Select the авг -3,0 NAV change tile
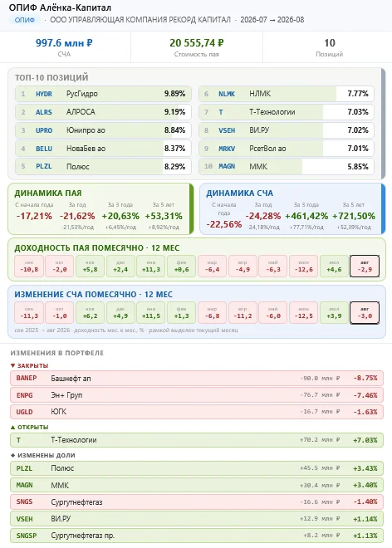The width and height of the screenshot is (392, 548). pos(365,313)
